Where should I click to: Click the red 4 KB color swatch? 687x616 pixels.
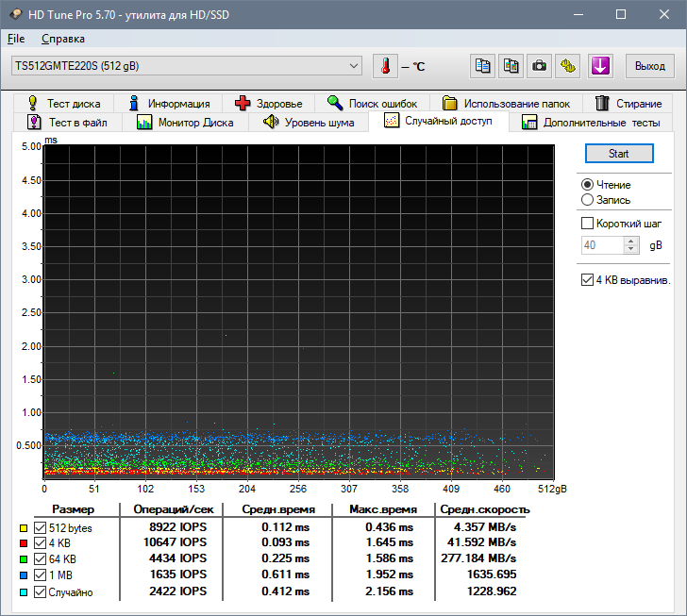[x=24, y=543]
